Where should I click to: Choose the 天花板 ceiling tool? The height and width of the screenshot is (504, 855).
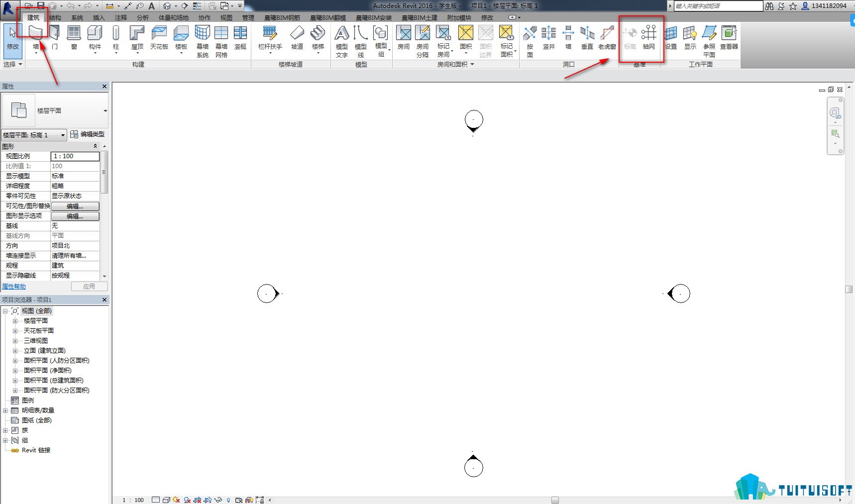pos(159,38)
